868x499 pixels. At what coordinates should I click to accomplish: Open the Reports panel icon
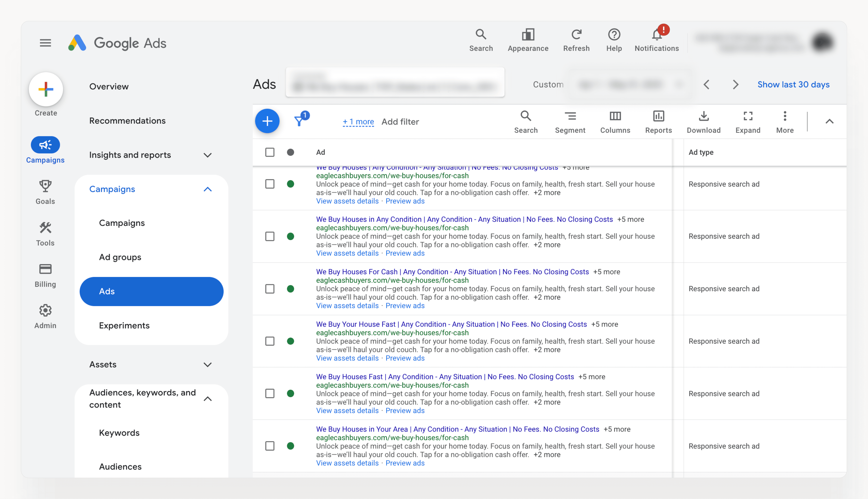click(x=658, y=116)
